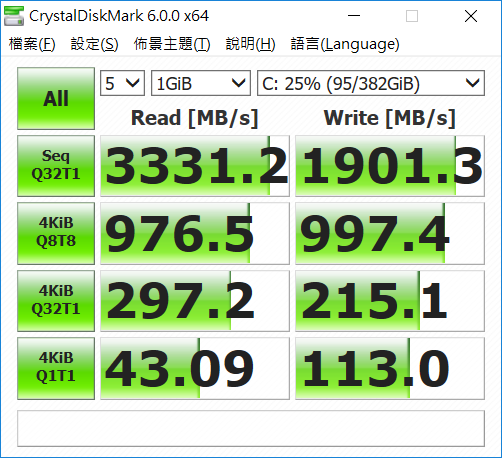Viewport: 502px width, 458px height.
Task: Click the Write [MB/s] column header
Action: pyautogui.click(x=390, y=118)
